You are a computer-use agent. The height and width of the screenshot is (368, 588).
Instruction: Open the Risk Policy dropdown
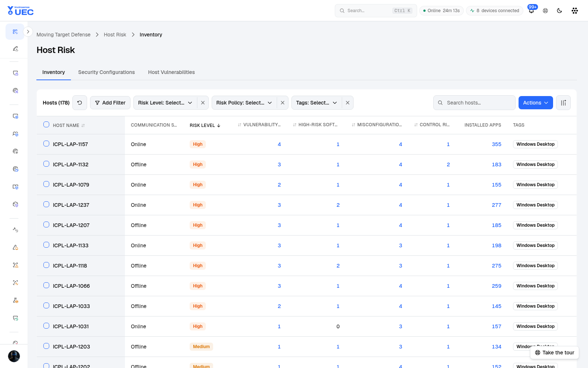tap(244, 103)
